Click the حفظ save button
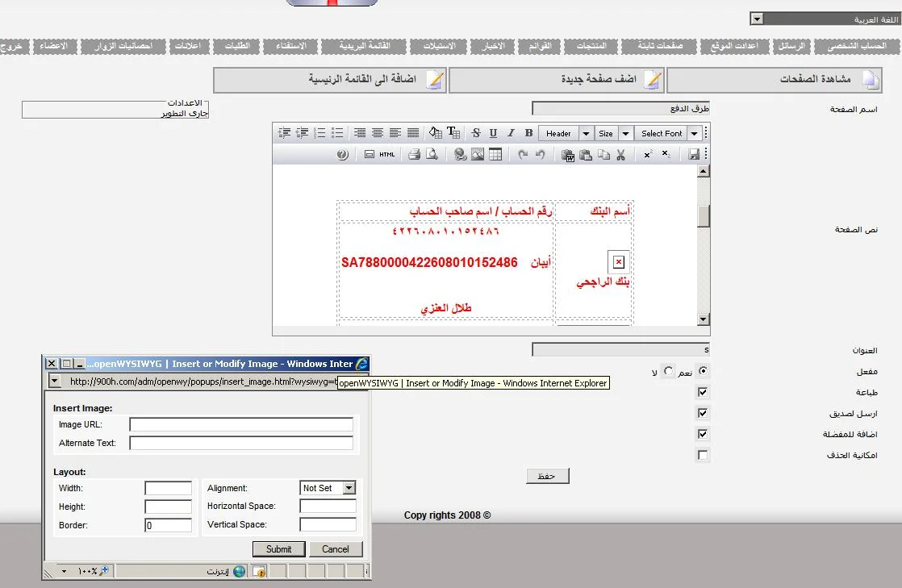Image resolution: width=902 pixels, height=588 pixels. (547, 476)
